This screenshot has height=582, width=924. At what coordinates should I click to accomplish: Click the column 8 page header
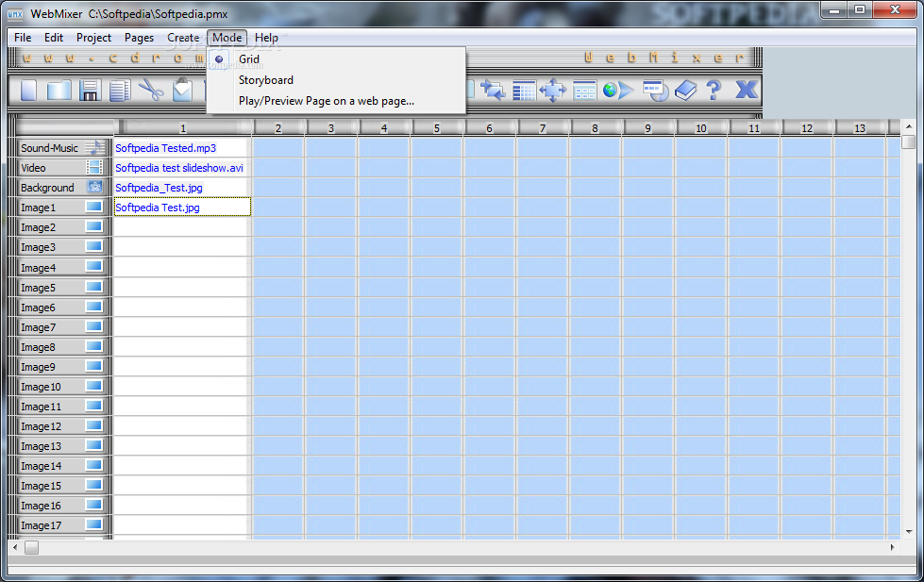click(x=596, y=128)
